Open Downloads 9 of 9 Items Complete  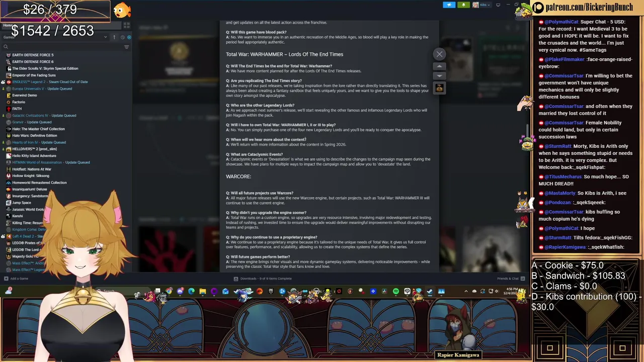[x=263, y=279]
